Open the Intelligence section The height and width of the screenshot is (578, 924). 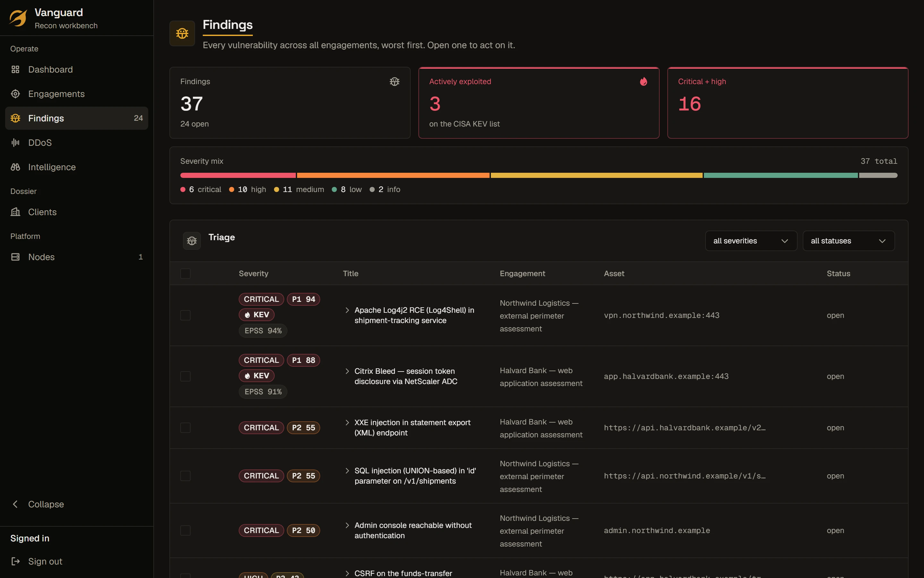click(x=76, y=167)
